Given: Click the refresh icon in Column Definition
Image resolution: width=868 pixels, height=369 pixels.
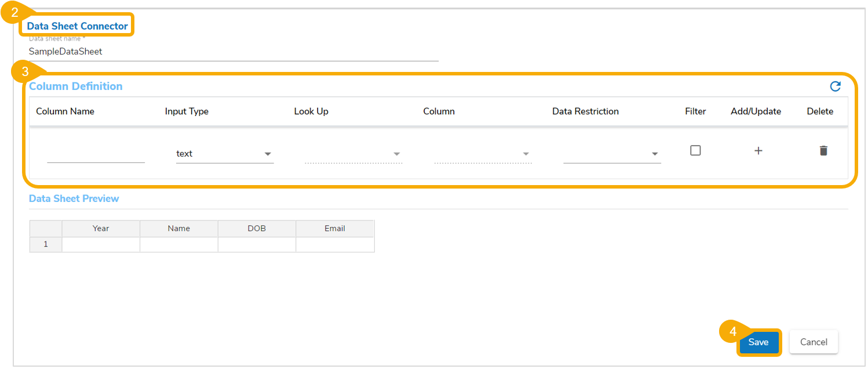Looking at the screenshot, I should (x=835, y=86).
